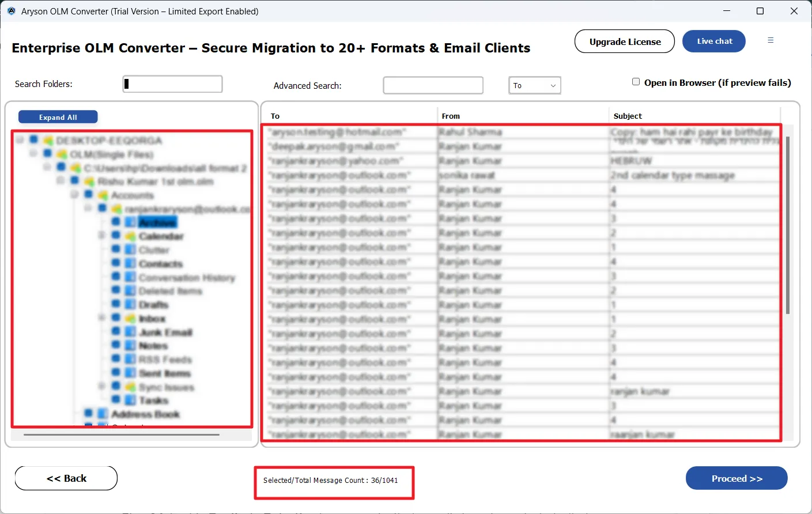The image size is (812, 514).
Task: Enable Open in Browser checkbox
Action: 636,82
